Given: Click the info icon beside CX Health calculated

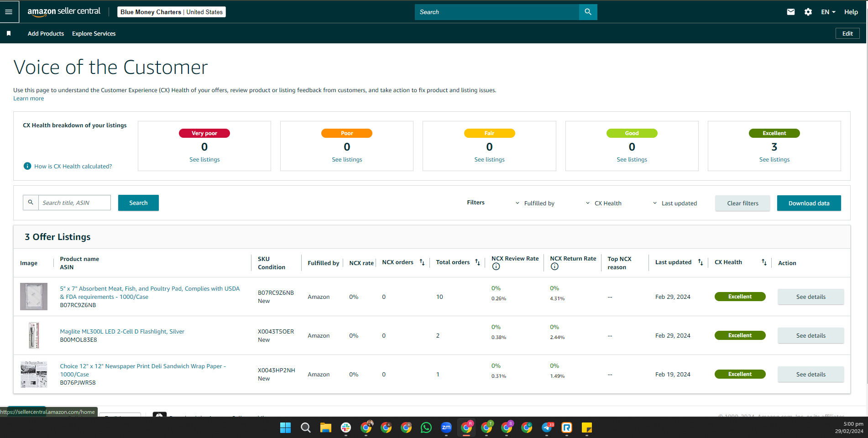Looking at the screenshot, I should pyautogui.click(x=27, y=166).
